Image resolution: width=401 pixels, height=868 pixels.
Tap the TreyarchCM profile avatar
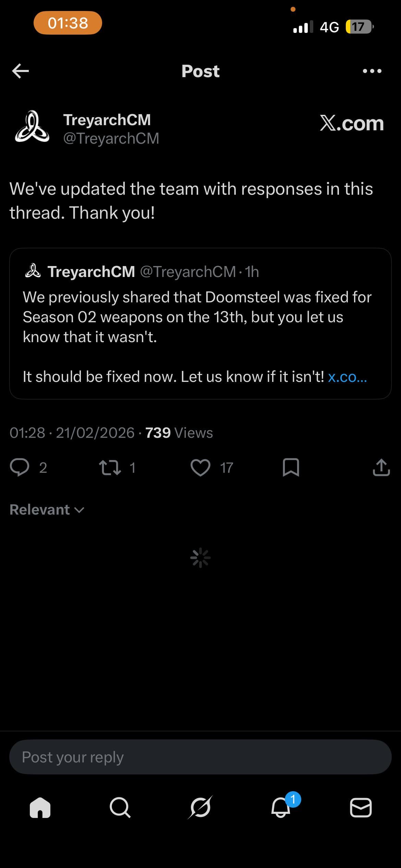pyautogui.click(x=32, y=127)
